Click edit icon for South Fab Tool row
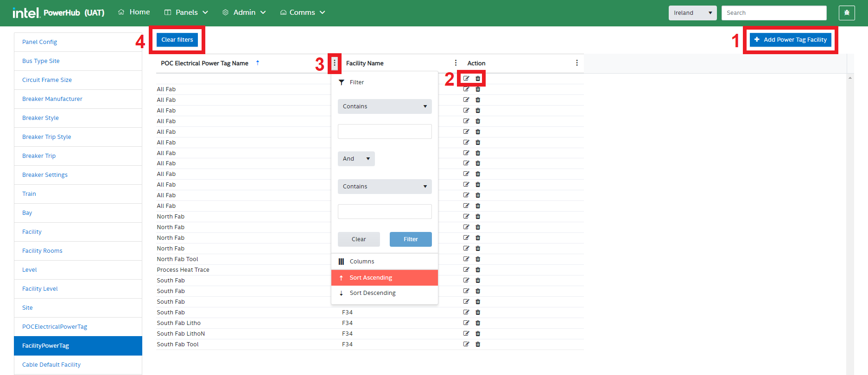The height and width of the screenshot is (375, 868). tap(466, 344)
